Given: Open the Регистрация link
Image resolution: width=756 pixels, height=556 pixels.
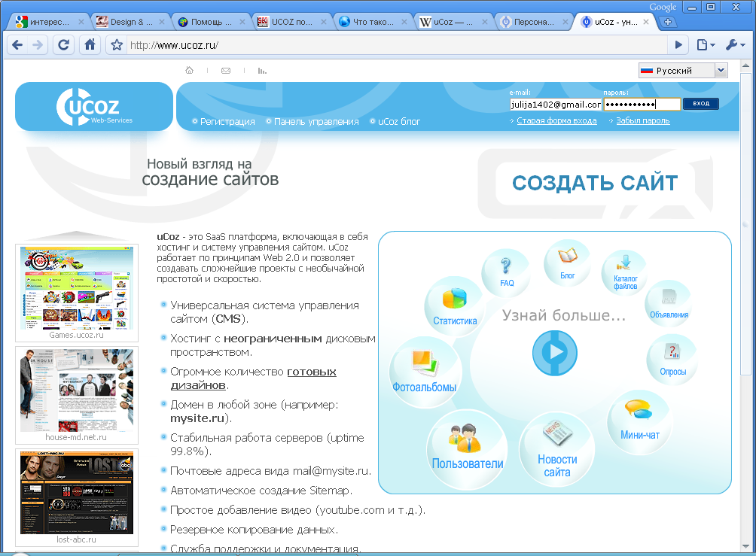Looking at the screenshot, I should 227,121.
